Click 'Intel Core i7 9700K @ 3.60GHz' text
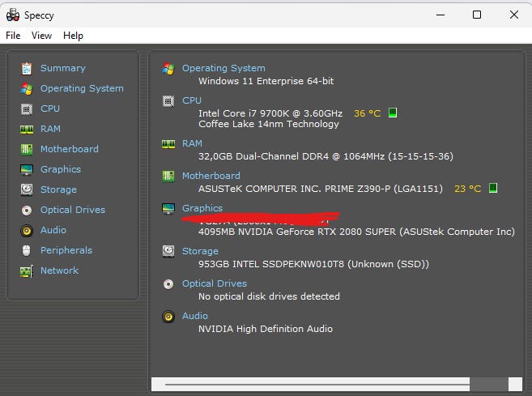The width and height of the screenshot is (532, 396). [270, 113]
